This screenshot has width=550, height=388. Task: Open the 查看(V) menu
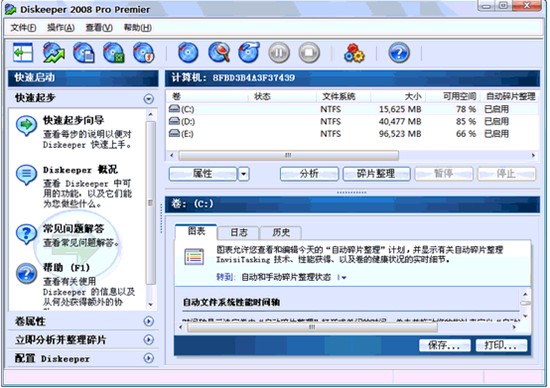tap(99, 28)
